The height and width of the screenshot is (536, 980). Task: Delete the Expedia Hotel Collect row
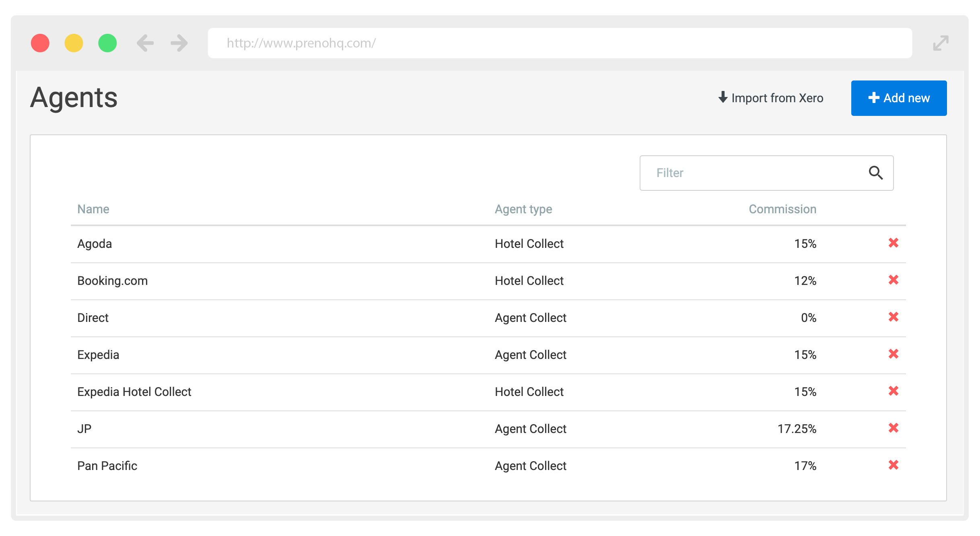(894, 391)
